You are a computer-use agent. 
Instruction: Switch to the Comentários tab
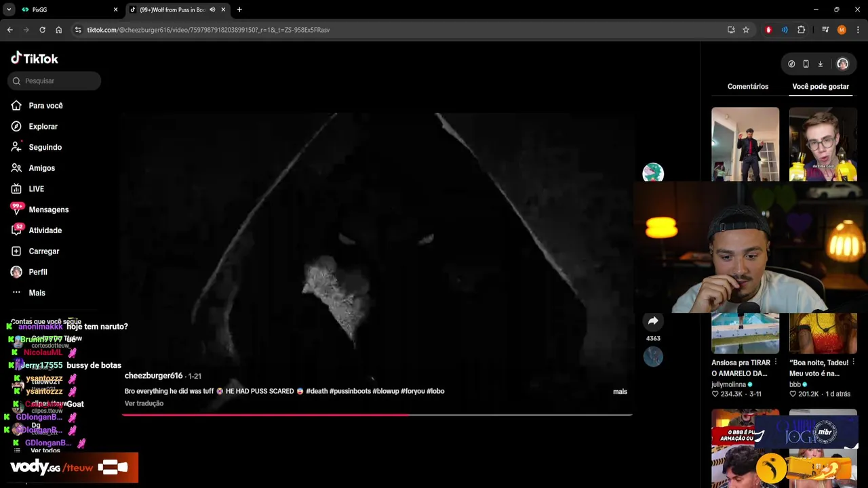748,87
